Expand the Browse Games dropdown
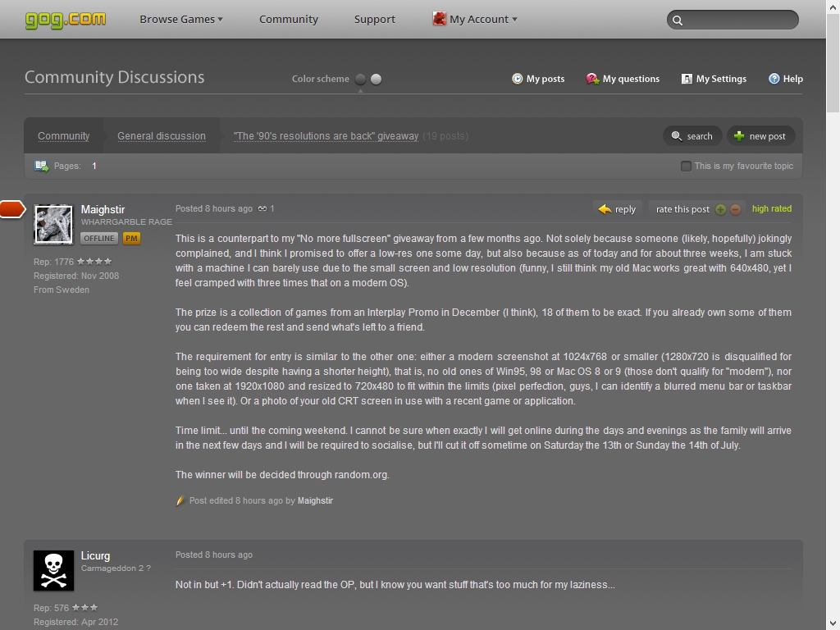This screenshot has width=840, height=630. [181, 20]
